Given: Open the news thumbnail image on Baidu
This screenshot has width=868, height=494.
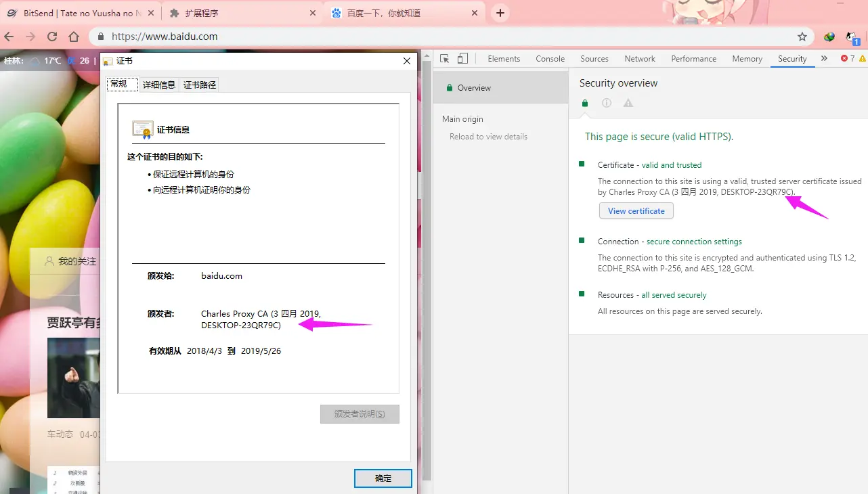Looking at the screenshot, I should point(74,378).
